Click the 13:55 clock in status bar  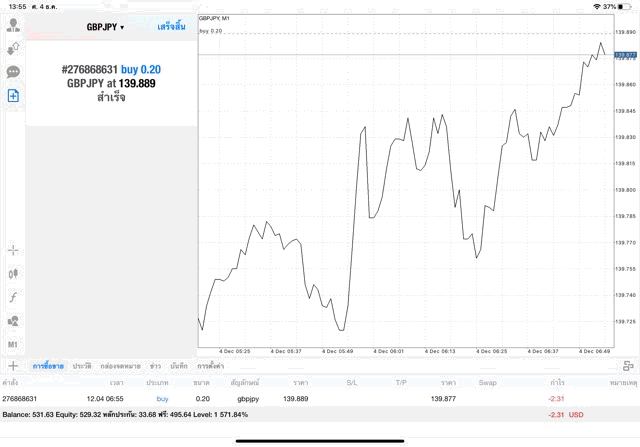pos(17,7)
